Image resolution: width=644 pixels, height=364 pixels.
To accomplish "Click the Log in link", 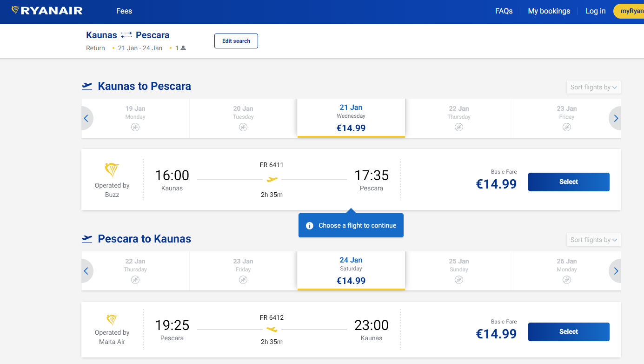I will click(595, 11).
